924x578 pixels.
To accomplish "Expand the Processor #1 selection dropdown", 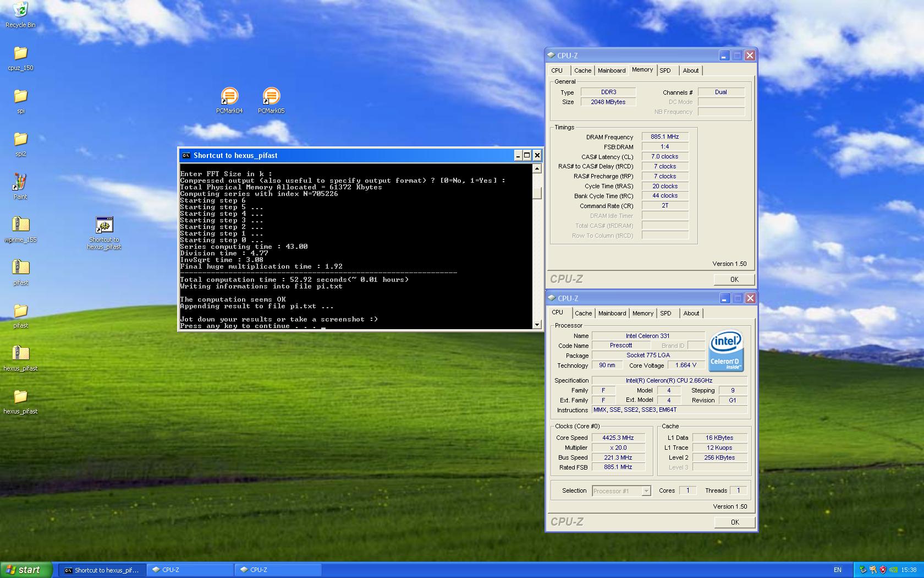I will click(x=646, y=490).
